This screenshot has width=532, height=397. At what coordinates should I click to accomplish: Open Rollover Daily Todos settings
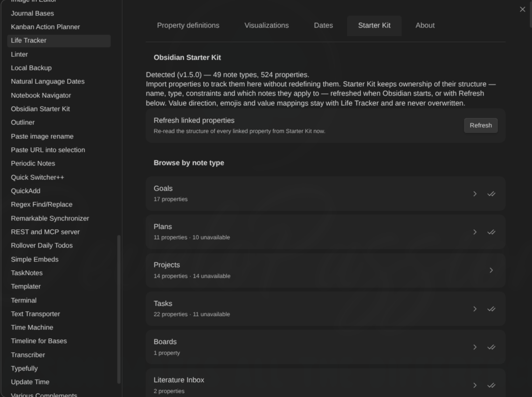click(x=59, y=246)
